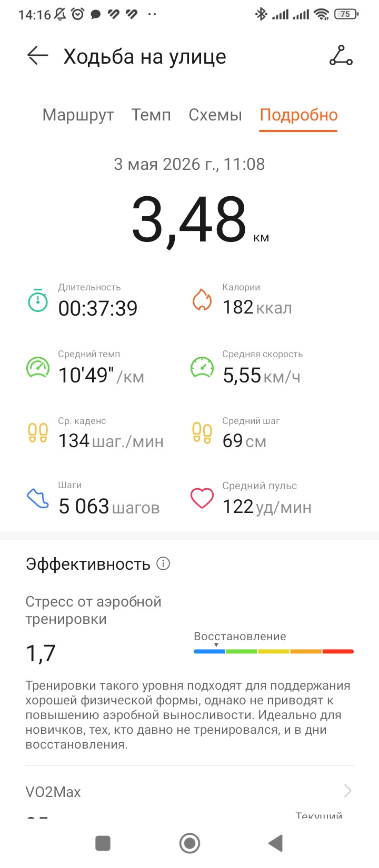The image size is (379, 868).
Task: Tap the speedometer icon for Средняя скорость
Action: [202, 367]
